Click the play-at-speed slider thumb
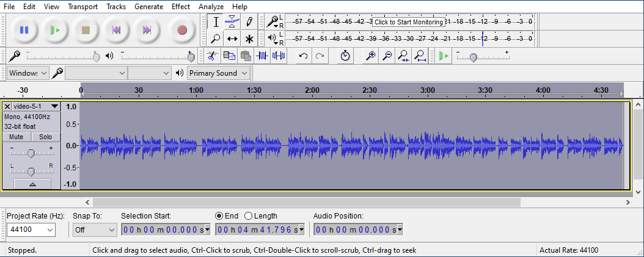The height and width of the screenshot is (257, 644). point(473,57)
